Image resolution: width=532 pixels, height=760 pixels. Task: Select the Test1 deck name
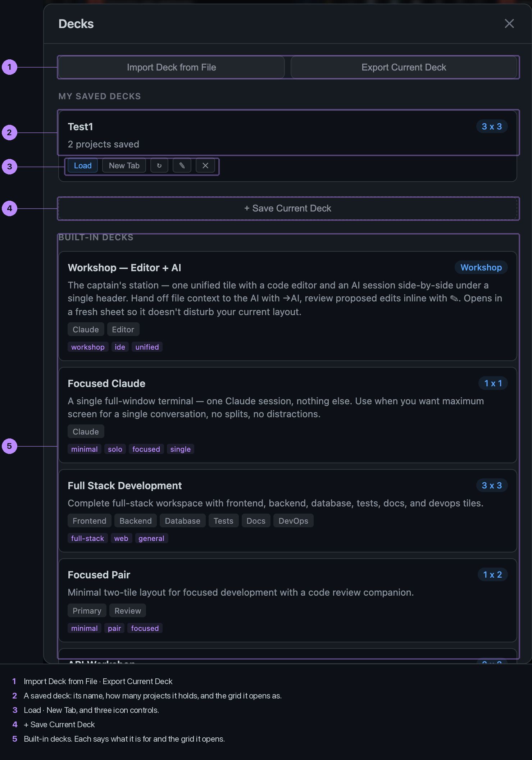[81, 127]
